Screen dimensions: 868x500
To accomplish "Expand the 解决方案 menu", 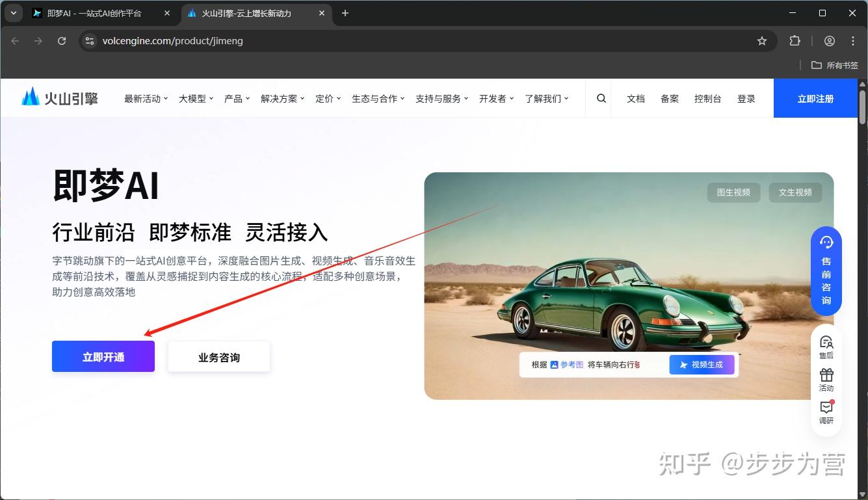I will pyautogui.click(x=283, y=99).
